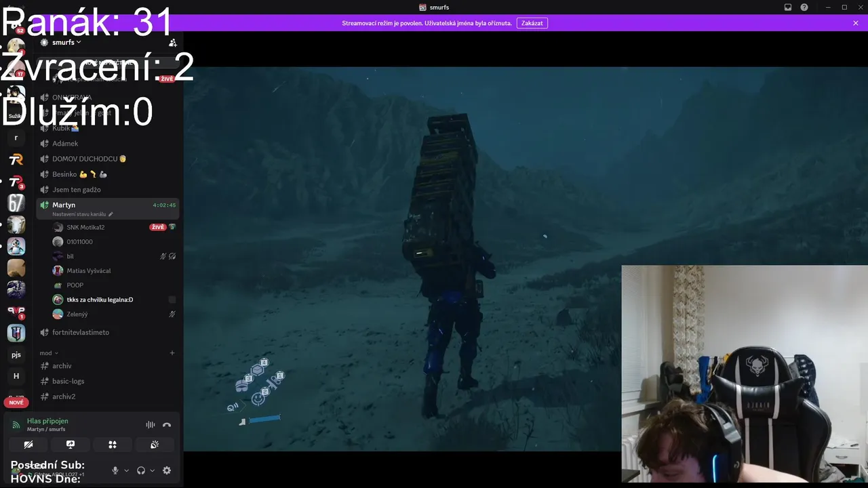
Task: Open the pjs server
Action: pos(16,354)
